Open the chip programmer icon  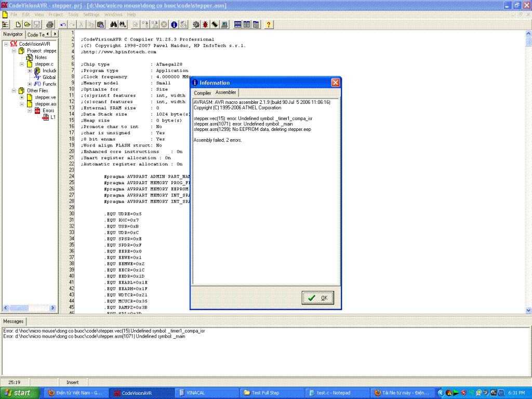click(x=215, y=24)
